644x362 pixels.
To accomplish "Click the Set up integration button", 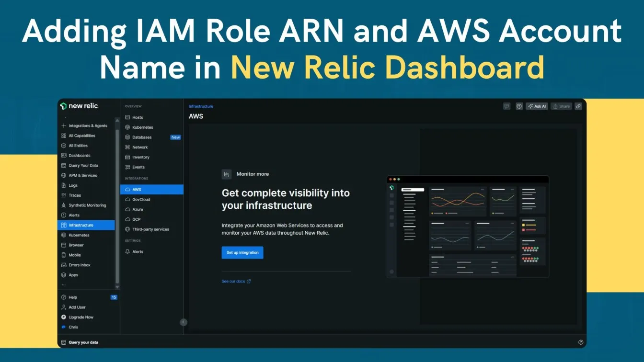I will (x=242, y=253).
